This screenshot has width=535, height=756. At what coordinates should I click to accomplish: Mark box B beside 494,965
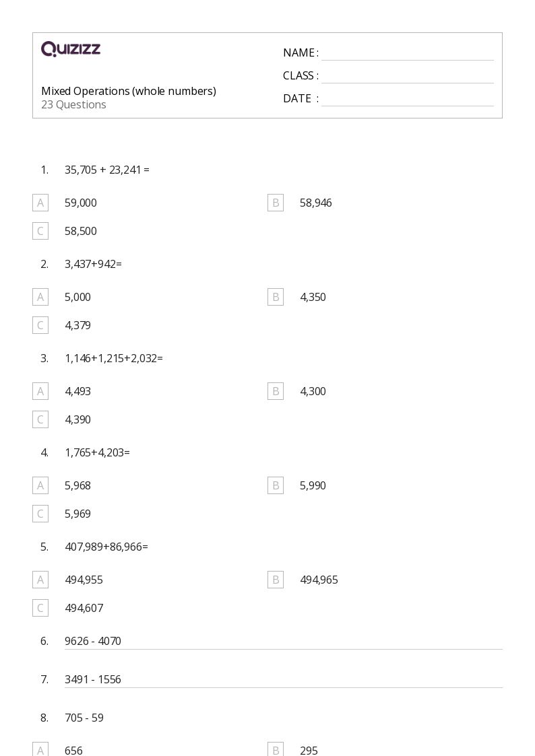point(276,580)
